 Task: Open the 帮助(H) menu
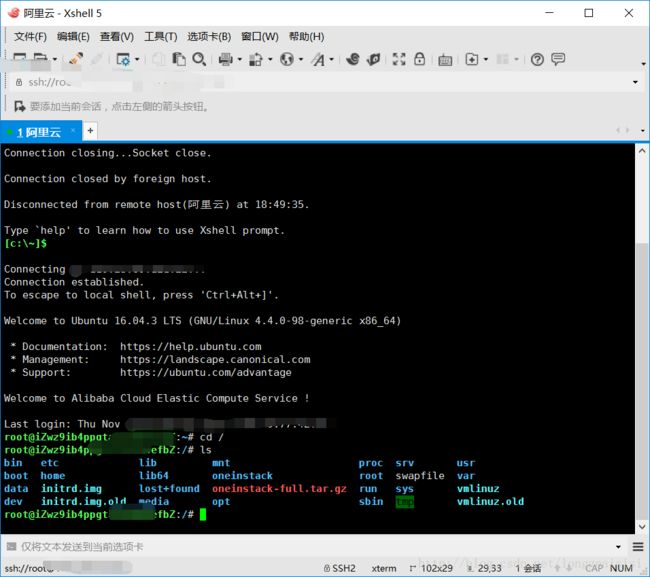click(307, 37)
